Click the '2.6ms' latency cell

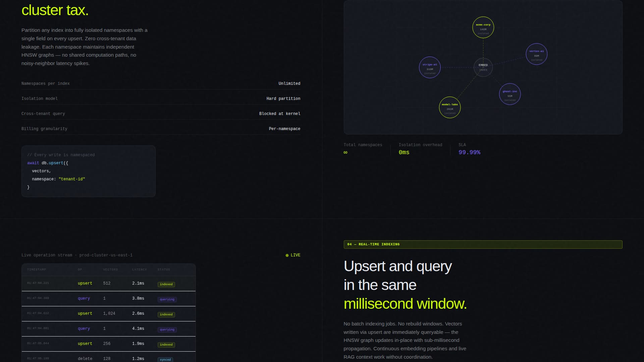(x=138, y=313)
